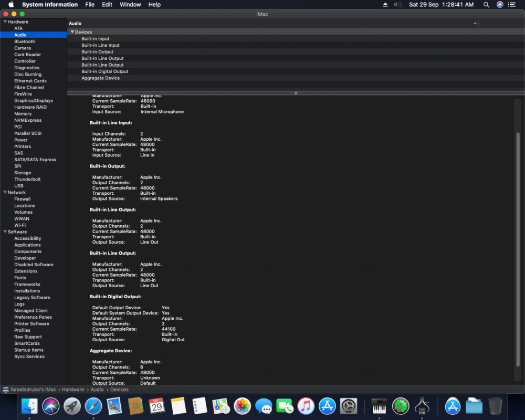This screenshot has width=525, height=420.
Task: Open the Apple menu
Action: coord(11,4)
